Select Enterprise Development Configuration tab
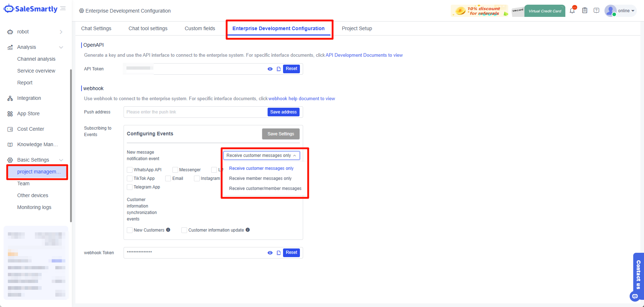Screen dimensions: 644x307 click(x=278, y=28)
